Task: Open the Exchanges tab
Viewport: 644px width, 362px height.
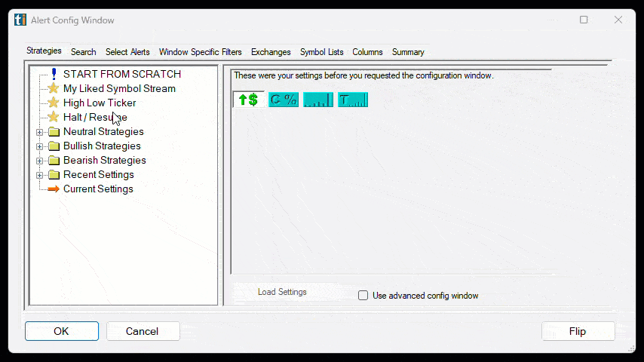Action: (271, 52)
